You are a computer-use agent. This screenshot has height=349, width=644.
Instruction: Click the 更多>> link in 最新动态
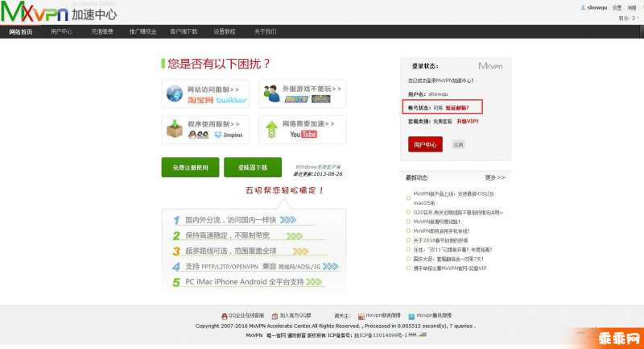(x=494, y=177)
